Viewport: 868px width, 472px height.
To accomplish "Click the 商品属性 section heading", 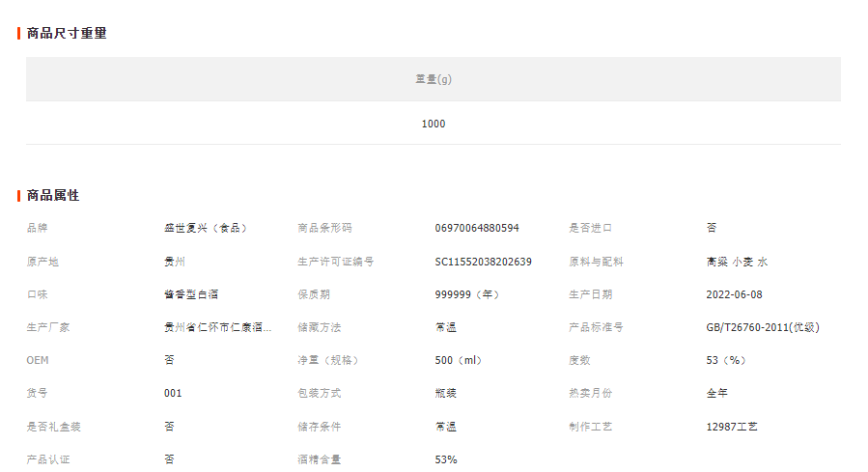I will (53, 196).
